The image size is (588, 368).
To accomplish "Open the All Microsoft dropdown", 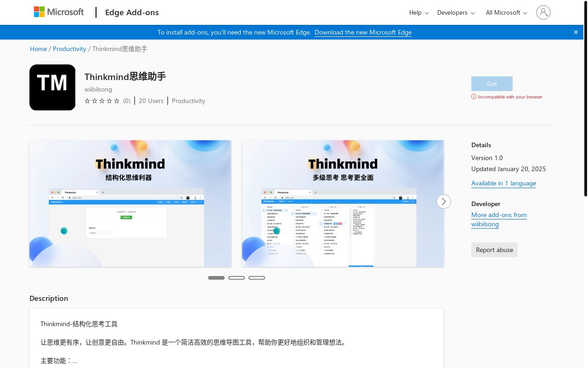I will (x=506, y=12).
